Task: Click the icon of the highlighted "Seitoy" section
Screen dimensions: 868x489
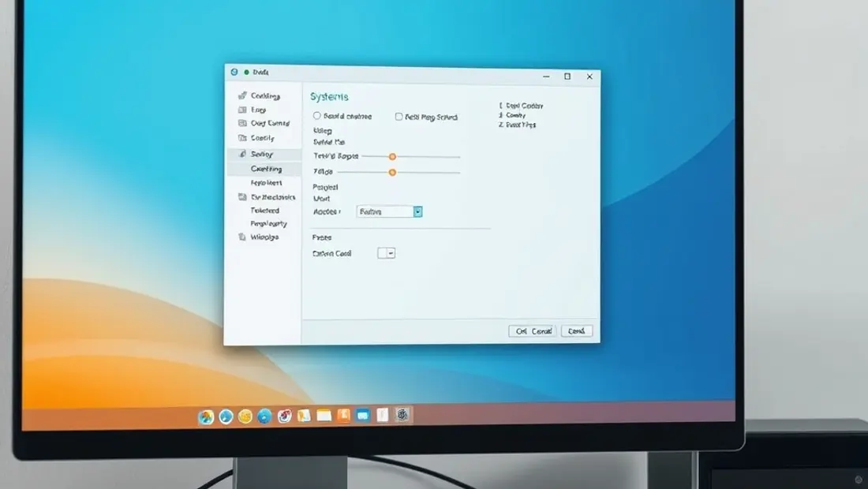Action: pyautogui.click(x=242, y=154)
